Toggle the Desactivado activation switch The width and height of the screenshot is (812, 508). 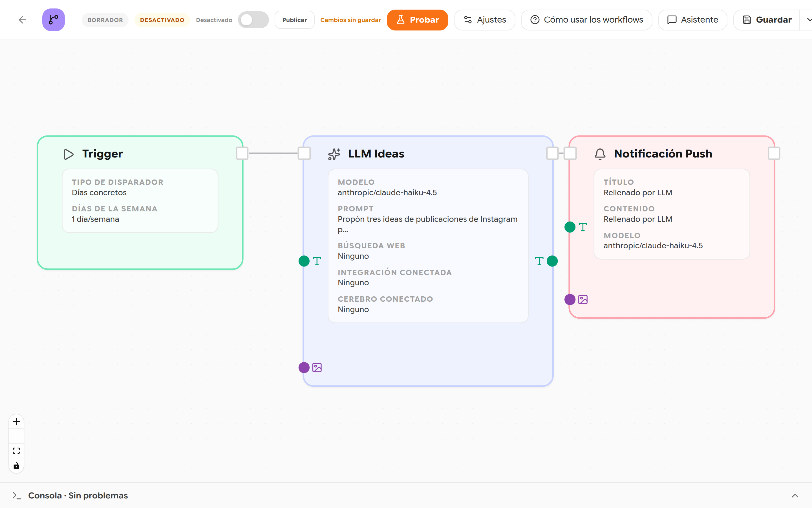point(253,20)
